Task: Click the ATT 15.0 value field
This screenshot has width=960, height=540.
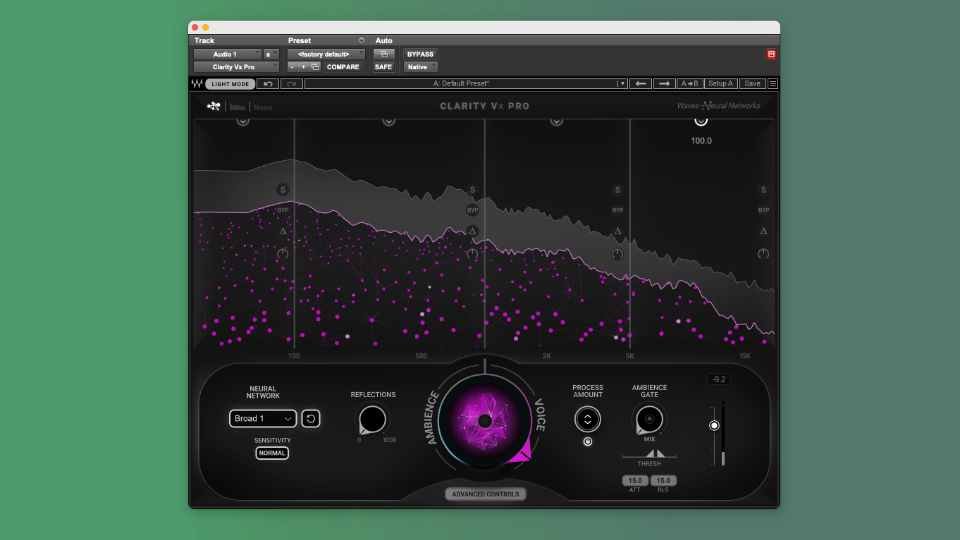Action: click(635, 481)
